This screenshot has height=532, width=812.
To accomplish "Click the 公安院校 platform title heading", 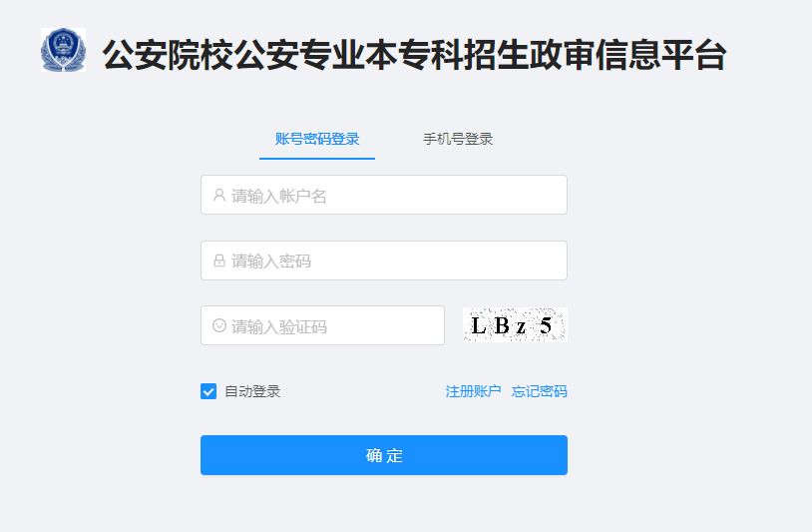I will pos(414,56).
